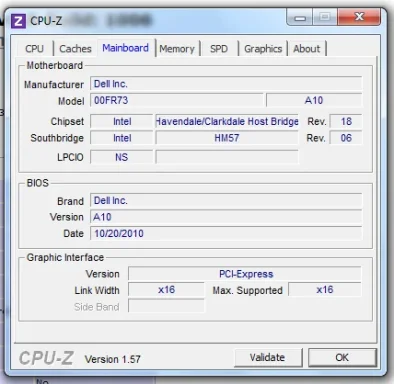The width and height of the screenshot is (394, 384).
Task: Click the Manufacturer label
Action: (54, 85)
